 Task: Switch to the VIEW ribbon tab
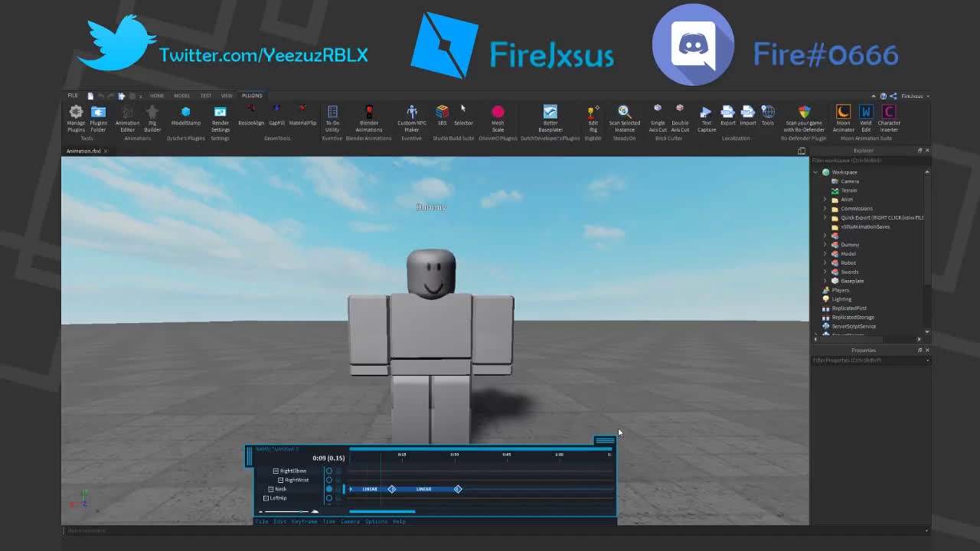227,96
